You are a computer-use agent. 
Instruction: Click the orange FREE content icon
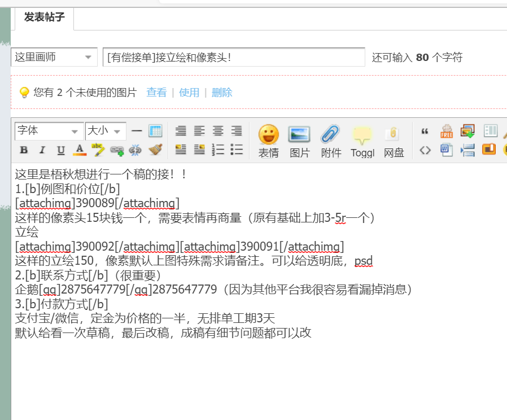pyautogui.click(x=447, y=132)
